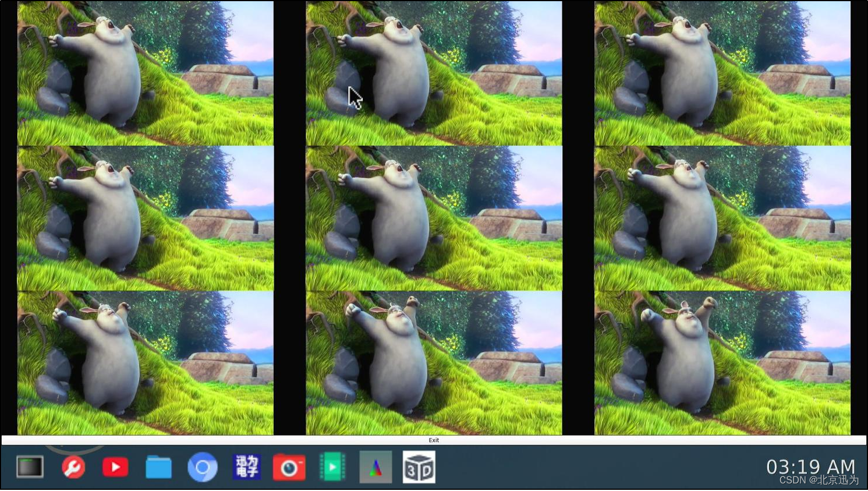This screenshot has height=491, width=868.
Task: Launch the multi-video prism icon app
Action: [375, 467]
